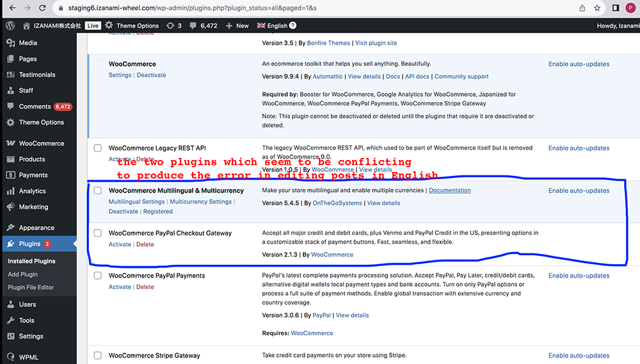Image resolution: width=640 pixels, height=364 pixels.
Task: Open the browser side panel icon
Action: (x=616, y=8)
